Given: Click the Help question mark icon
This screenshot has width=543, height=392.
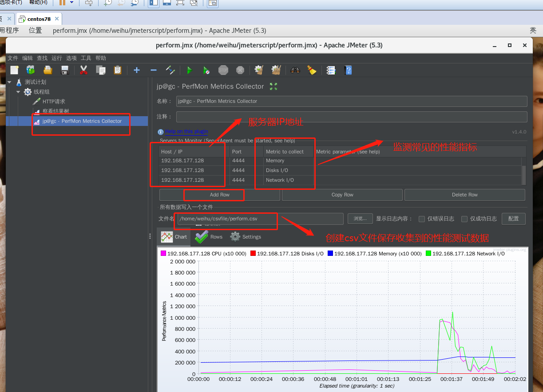Looking at the screenshot, I should pos(348,70).
